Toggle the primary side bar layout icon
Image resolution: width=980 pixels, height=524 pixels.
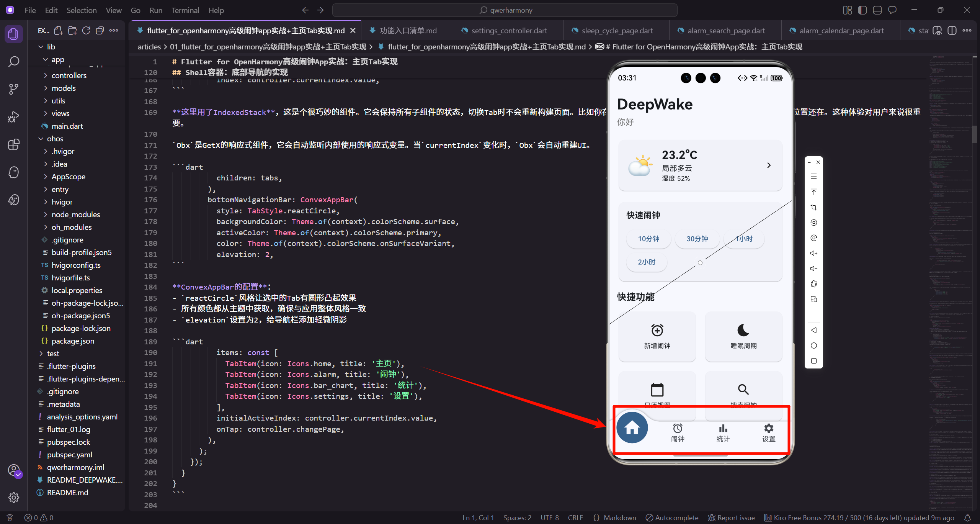pos(862,10)
